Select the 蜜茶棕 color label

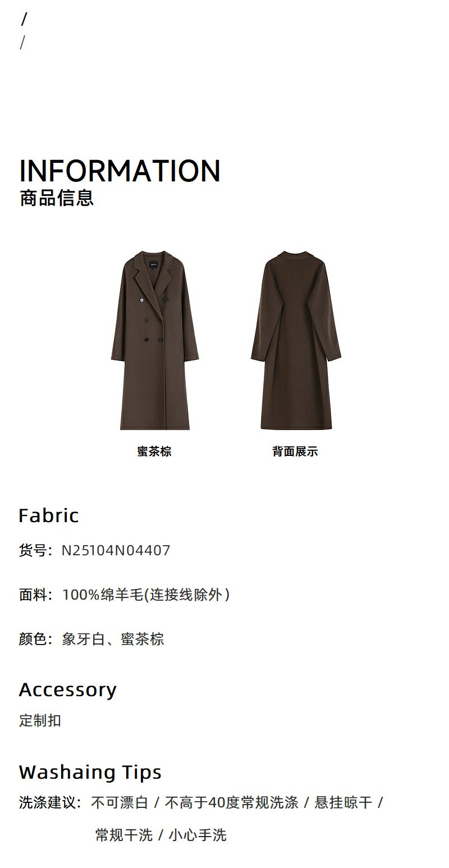click(154, 451)
